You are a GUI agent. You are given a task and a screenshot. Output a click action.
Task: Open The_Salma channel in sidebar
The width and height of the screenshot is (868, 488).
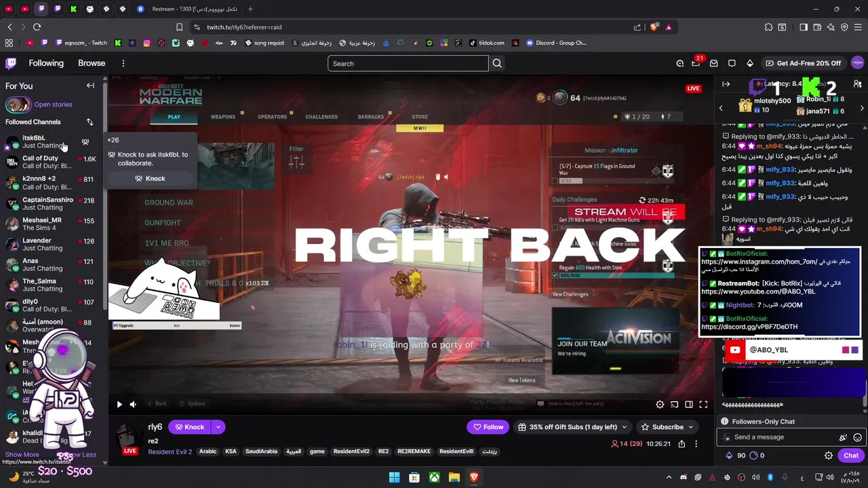[x=51, y=285]
